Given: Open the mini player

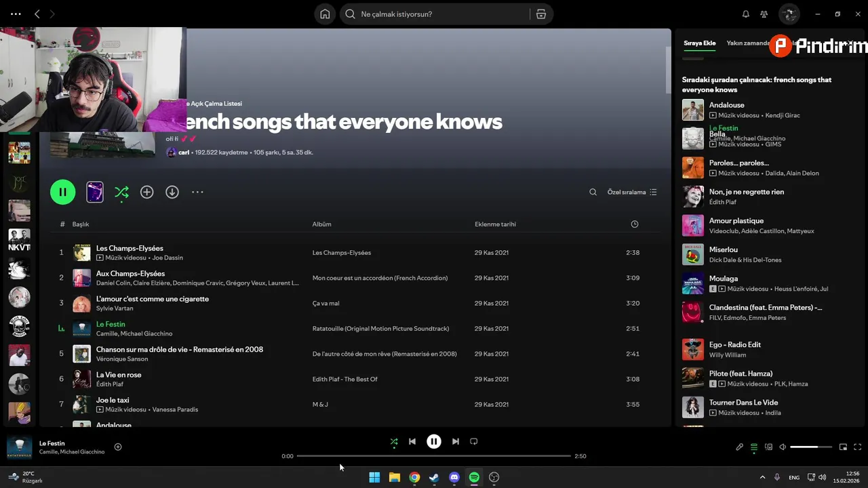Looking at the screenshot, I should coord(844,447).
